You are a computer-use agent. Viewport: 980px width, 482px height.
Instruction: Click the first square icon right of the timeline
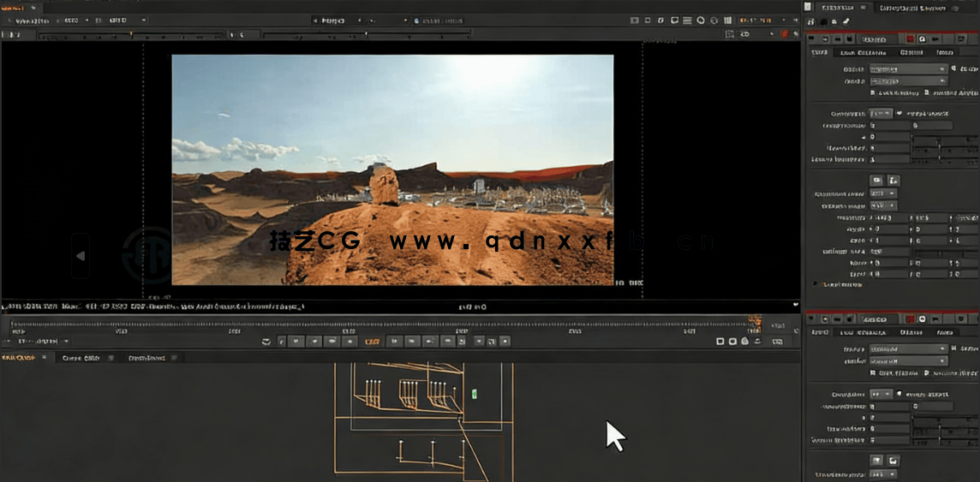coord(720,341)
